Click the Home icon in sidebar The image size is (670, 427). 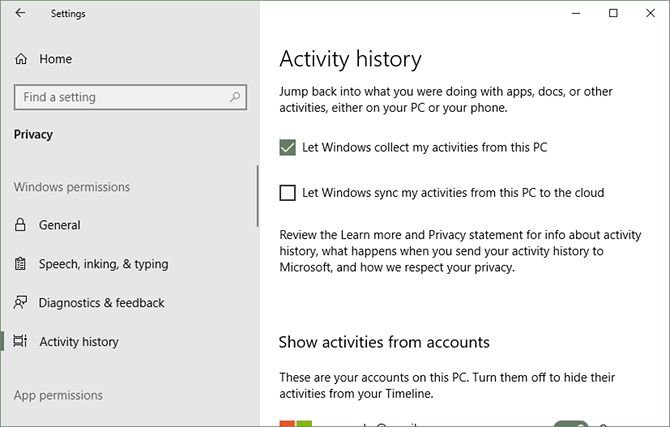point(21,59)
